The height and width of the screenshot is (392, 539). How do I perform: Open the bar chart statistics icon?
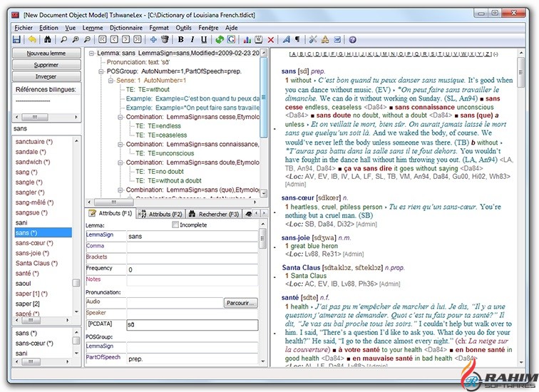[x=247, y=39]
